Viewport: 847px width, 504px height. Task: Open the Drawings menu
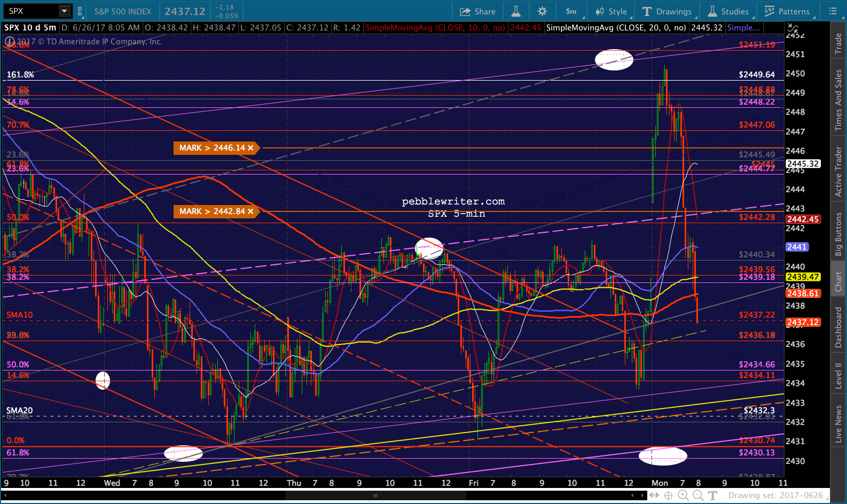667,11
